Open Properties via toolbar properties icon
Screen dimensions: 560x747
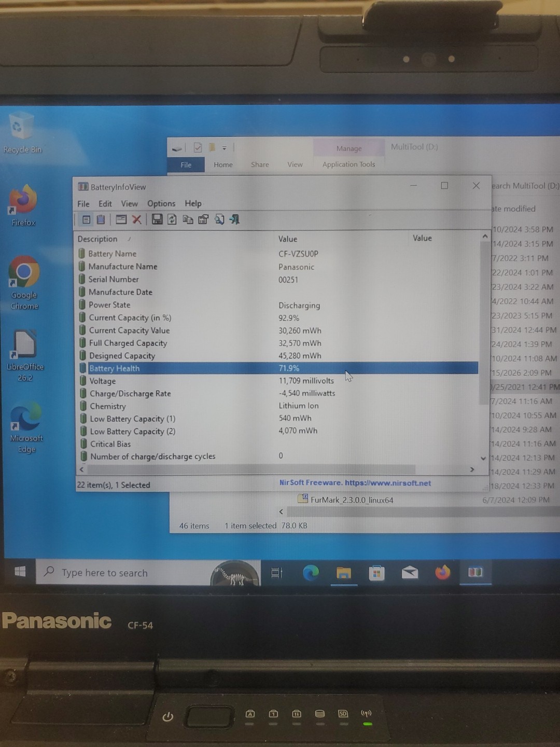[x=203, y=219]
